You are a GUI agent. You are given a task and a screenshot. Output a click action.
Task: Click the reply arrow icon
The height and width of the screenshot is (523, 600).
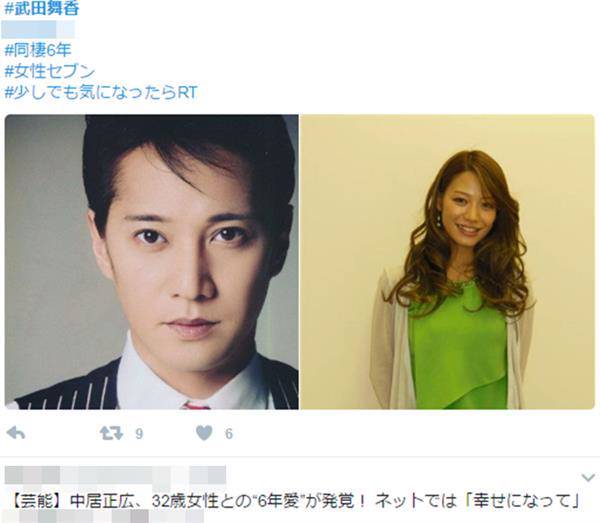coord(16,433)
